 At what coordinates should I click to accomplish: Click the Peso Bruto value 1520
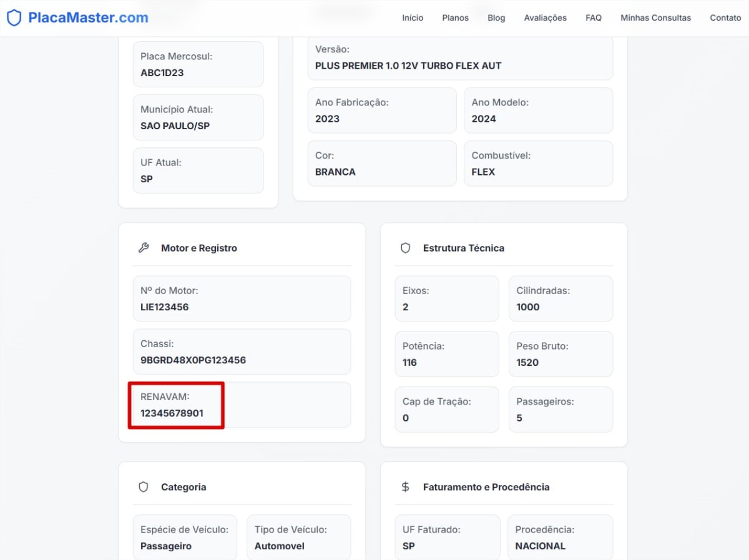click(x=527, y=363)
